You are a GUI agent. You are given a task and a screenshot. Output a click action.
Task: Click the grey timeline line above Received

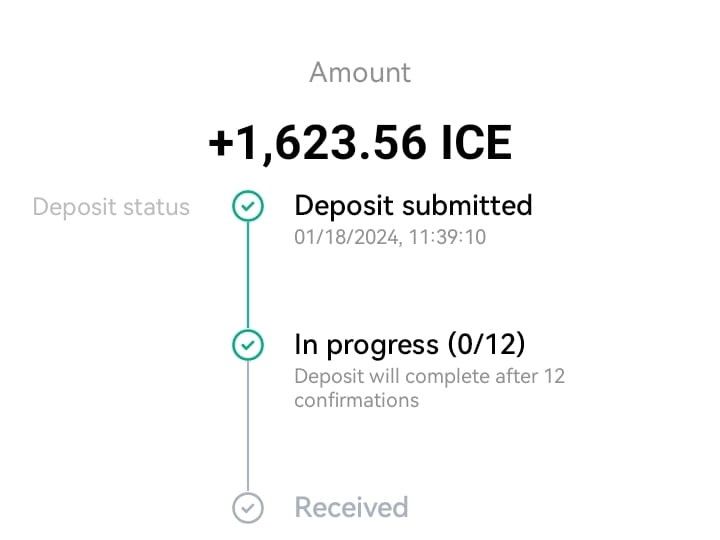(248, 426)
